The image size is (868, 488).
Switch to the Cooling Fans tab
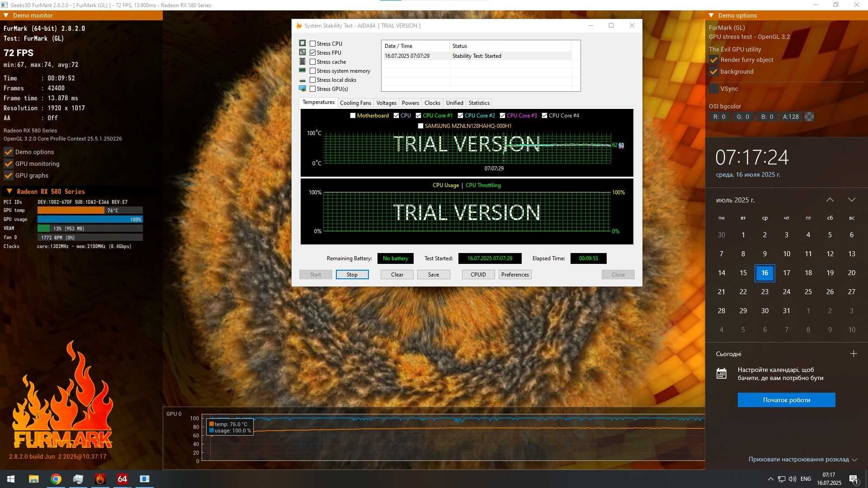pyautogui.click(x=355, y=103)
